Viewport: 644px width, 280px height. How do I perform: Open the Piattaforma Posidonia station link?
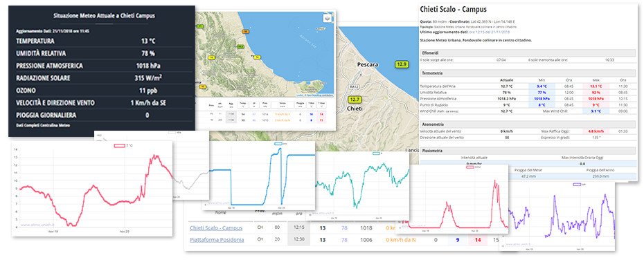[217, 240]
